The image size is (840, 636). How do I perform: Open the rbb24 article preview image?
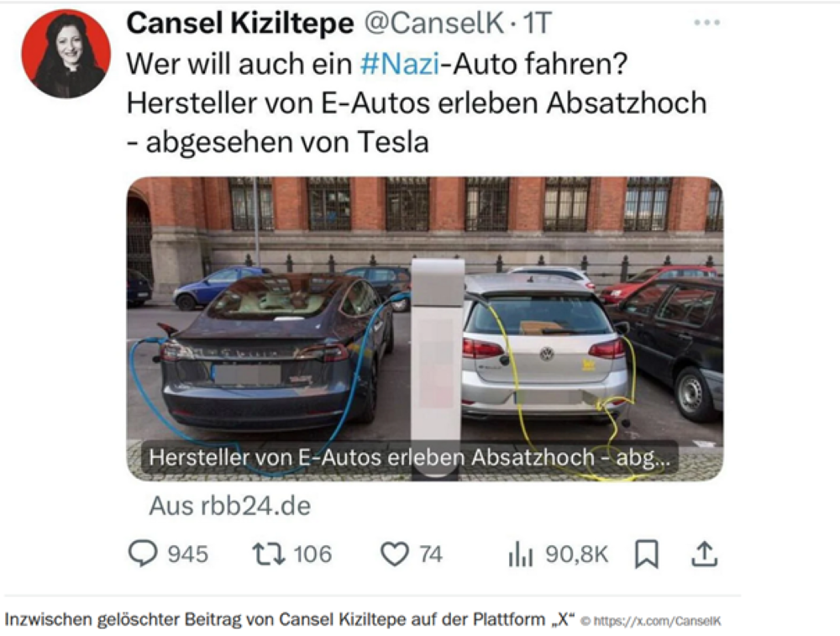425,329
